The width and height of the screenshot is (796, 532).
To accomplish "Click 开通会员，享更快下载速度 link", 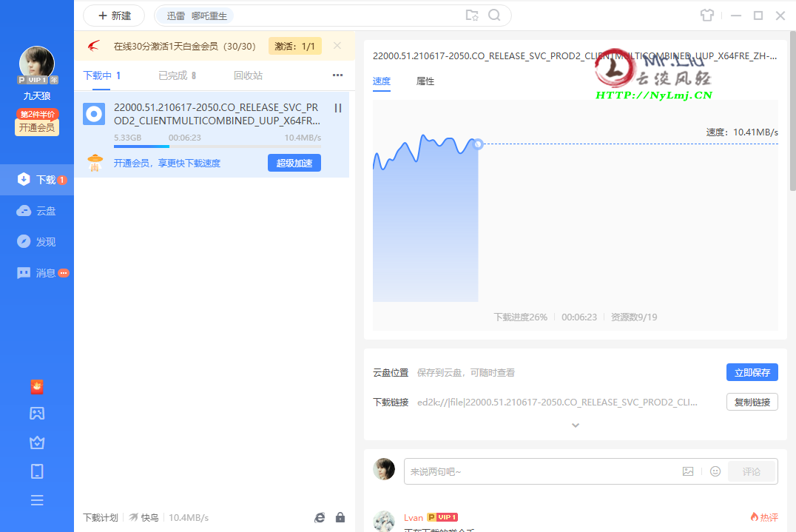I will [167, 164].
